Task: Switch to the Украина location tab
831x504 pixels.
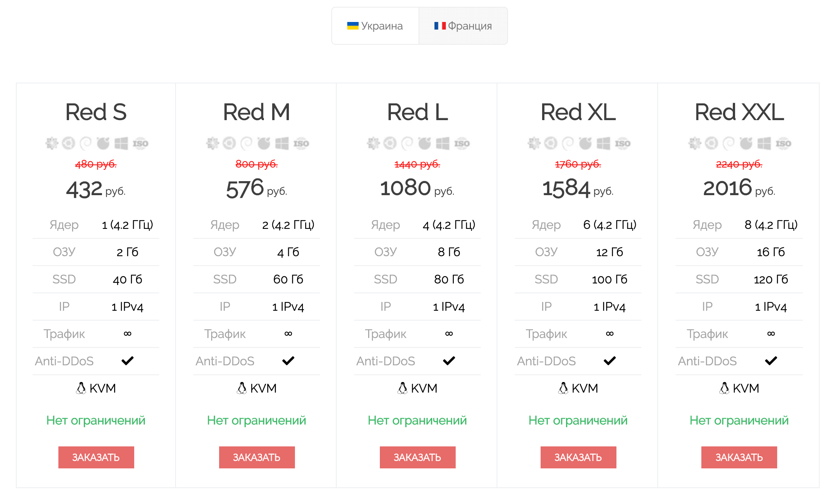Action: click(375, 26)
